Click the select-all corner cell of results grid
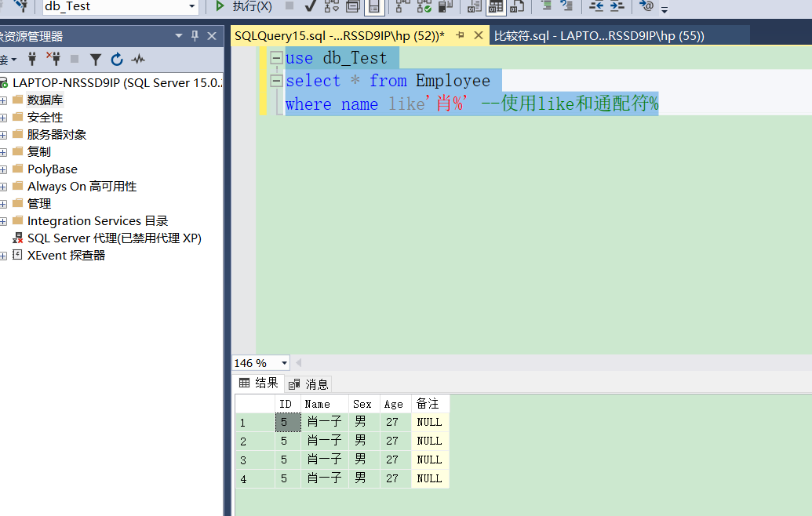 255,404
